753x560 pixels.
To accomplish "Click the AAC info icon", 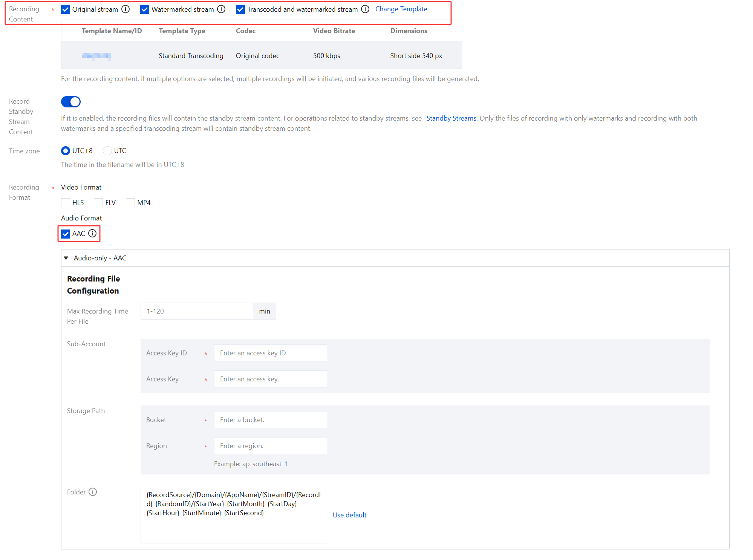I will click(92, 233).
